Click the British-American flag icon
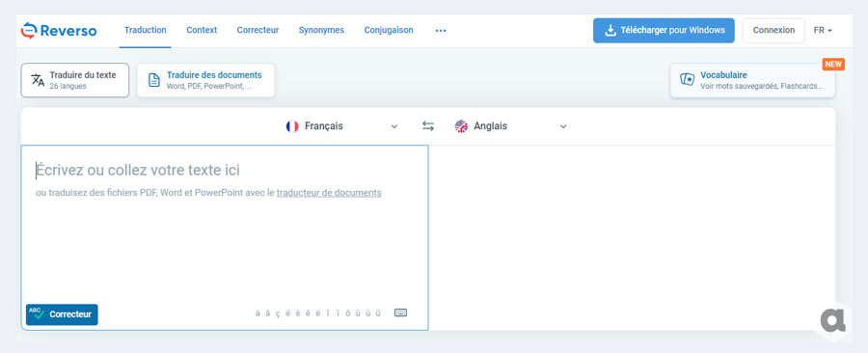The height and width of the screenshot is (353, 868). pos(461,126)
